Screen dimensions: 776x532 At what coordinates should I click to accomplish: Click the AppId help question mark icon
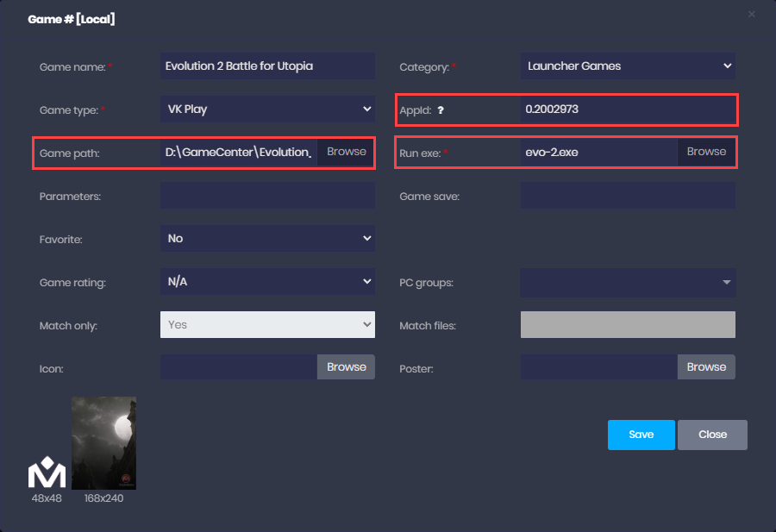click(441, 110)
